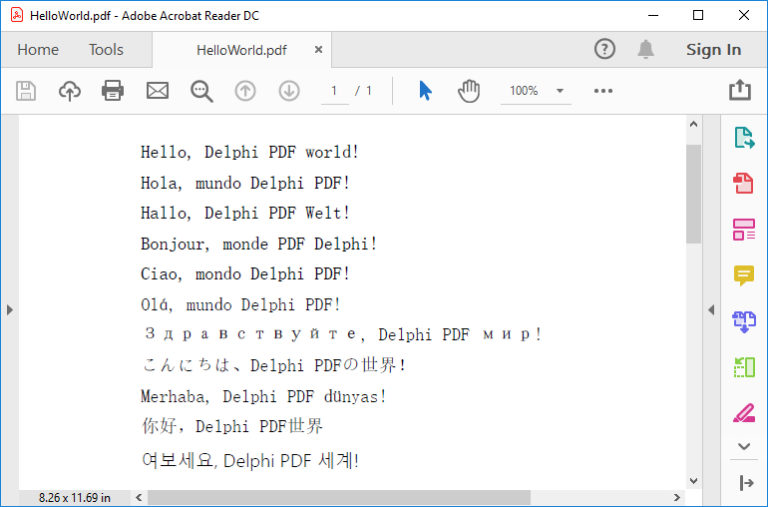768x507 pixels.
Task: Click the line 'Bonjour, monde PDF Delphi!'
Action: [259, 244]
